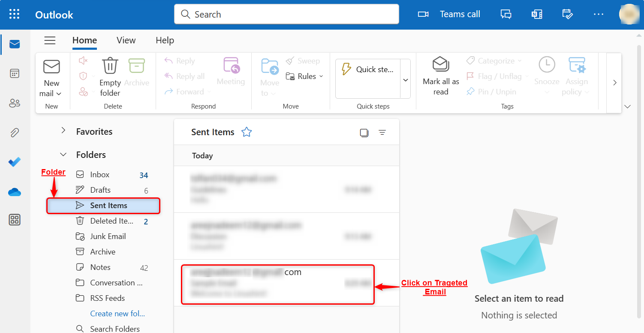Click the Meeting reply icon
Viewport: 644px width, 333px height.
pyautogui.click(x=232, y=66)
